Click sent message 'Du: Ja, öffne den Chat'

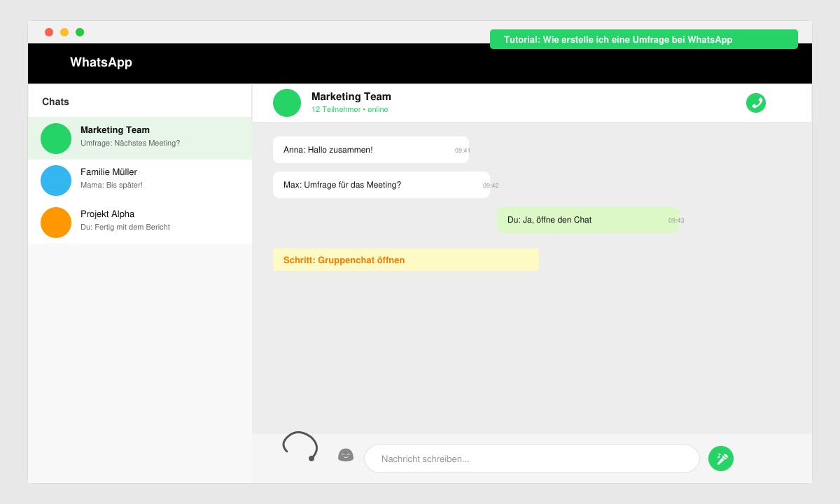coord(588,220)
